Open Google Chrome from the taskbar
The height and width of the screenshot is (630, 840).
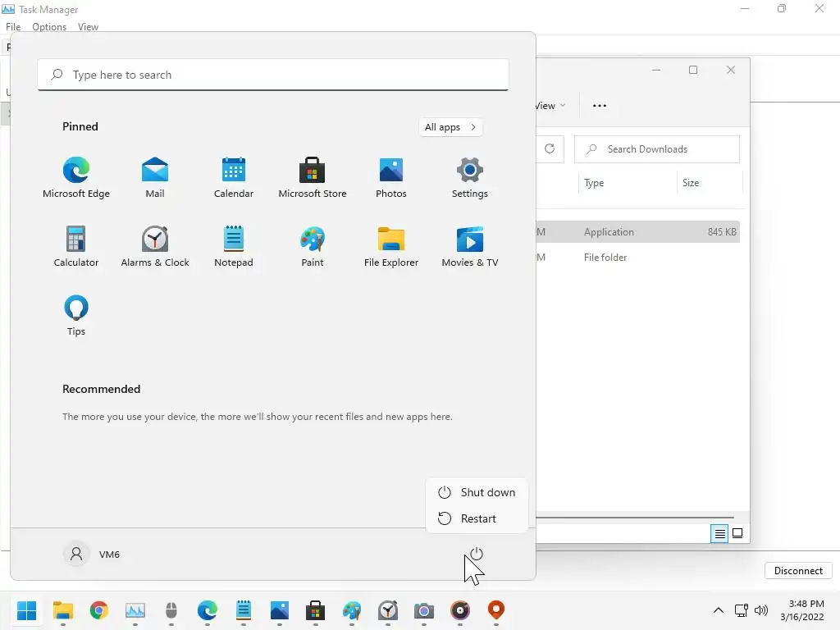tap(99, 610)
